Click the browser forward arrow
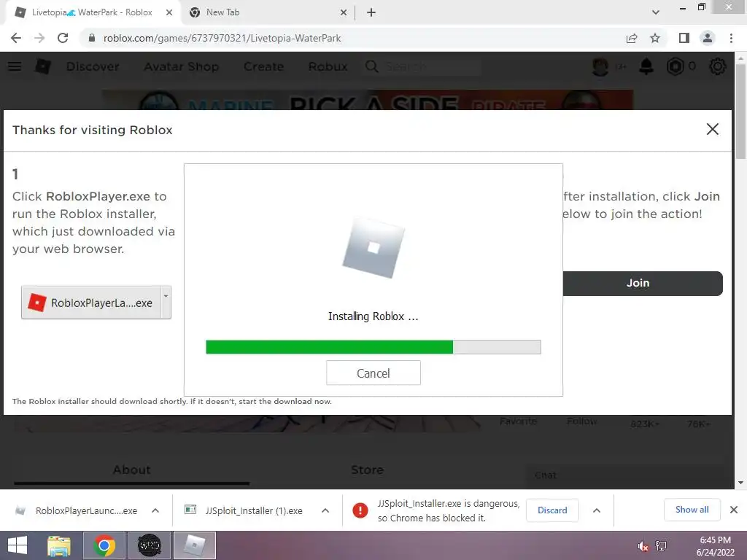Screen dimensions: 747x560 39,38
